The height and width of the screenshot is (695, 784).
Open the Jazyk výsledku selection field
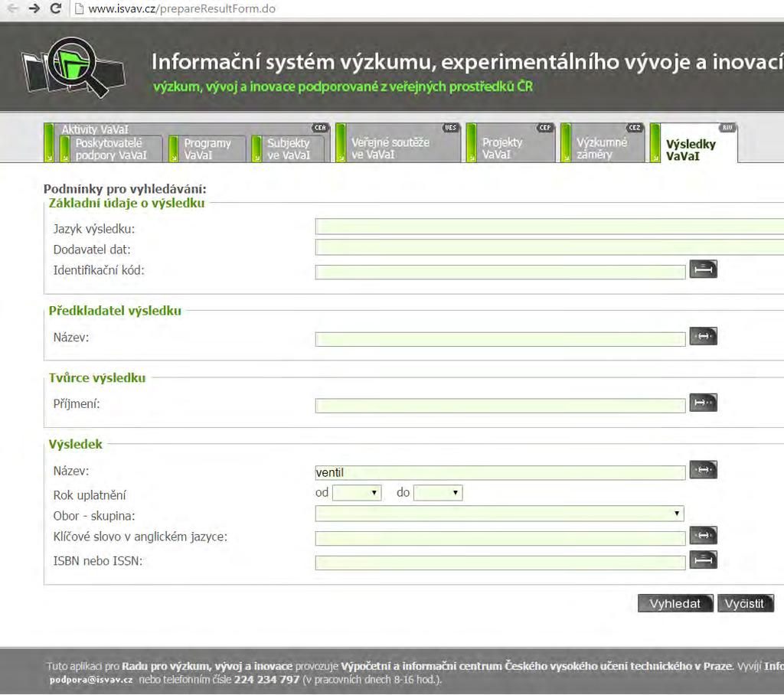[550, 227]
